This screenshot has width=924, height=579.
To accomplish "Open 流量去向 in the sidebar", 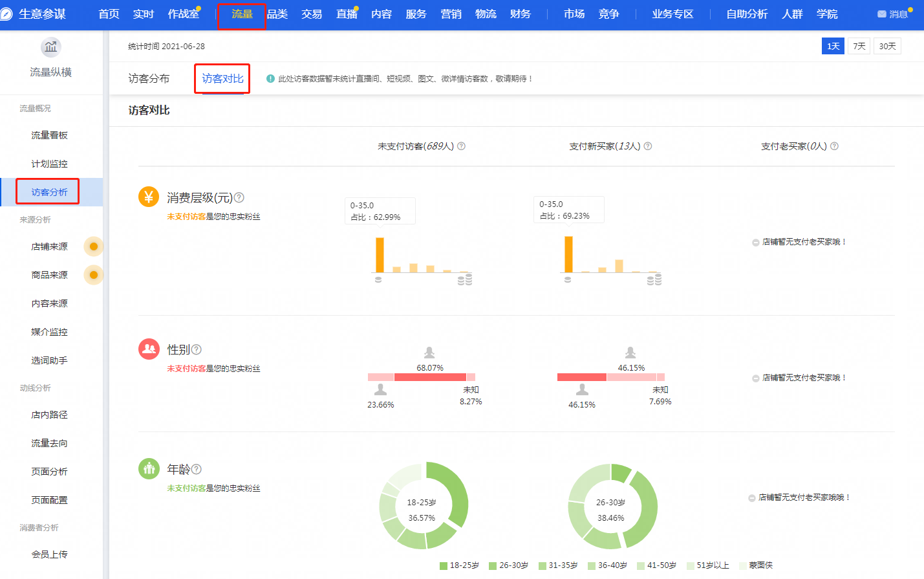I will 49,443.
